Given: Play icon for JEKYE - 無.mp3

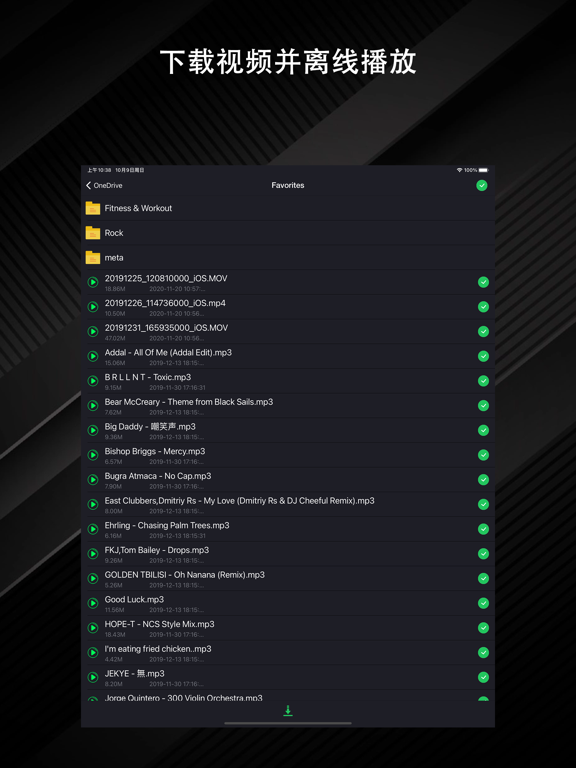Looking at the screenshot, I should [93, 677].
